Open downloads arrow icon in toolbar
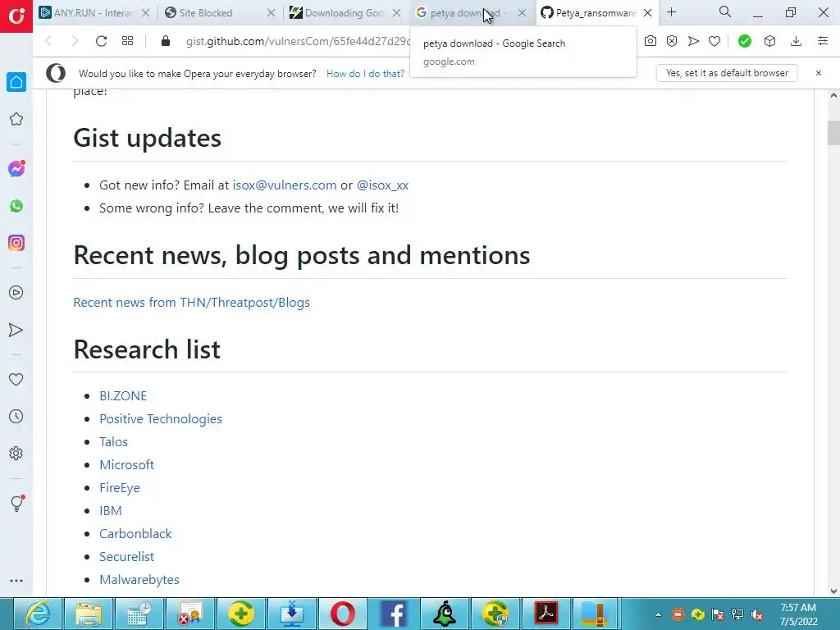Viewport: 840px width, 630px height. (x=796, y=41)
